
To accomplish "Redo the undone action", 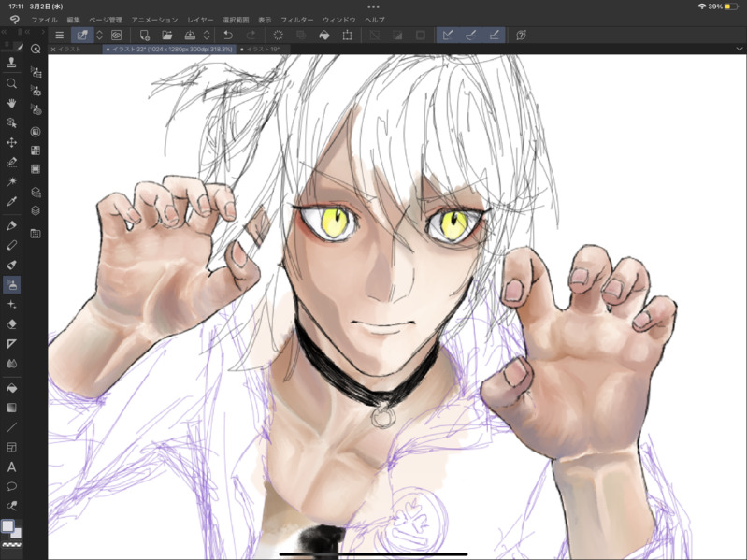I will [x=251, y=36].
